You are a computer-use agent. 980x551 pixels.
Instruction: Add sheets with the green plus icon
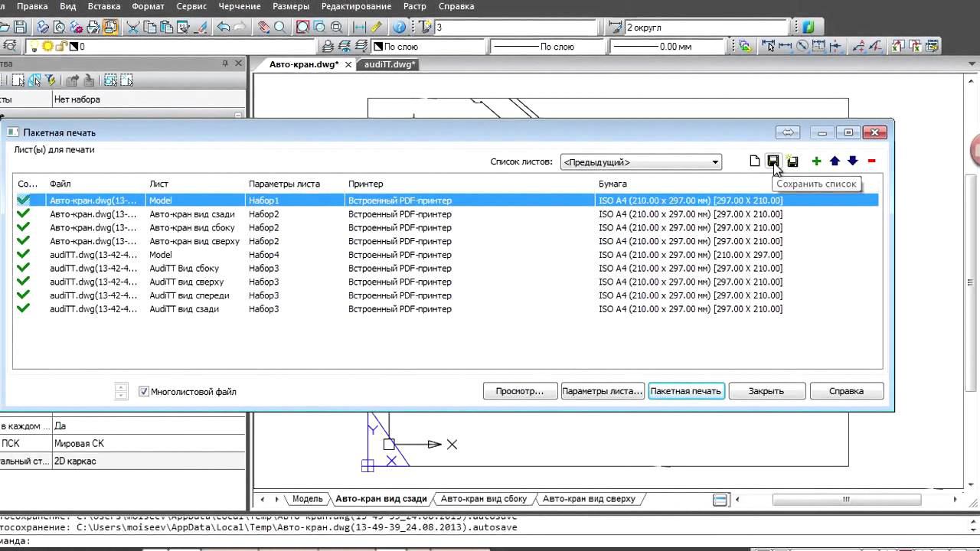pyautogui.click(x=816, y=161)
